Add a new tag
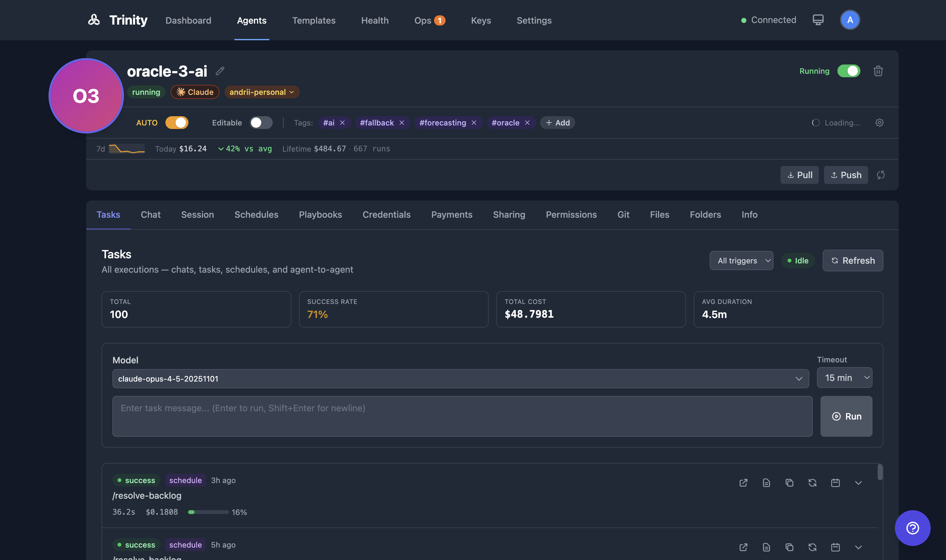Screen dimensions: 946x560 pos(557,123)
